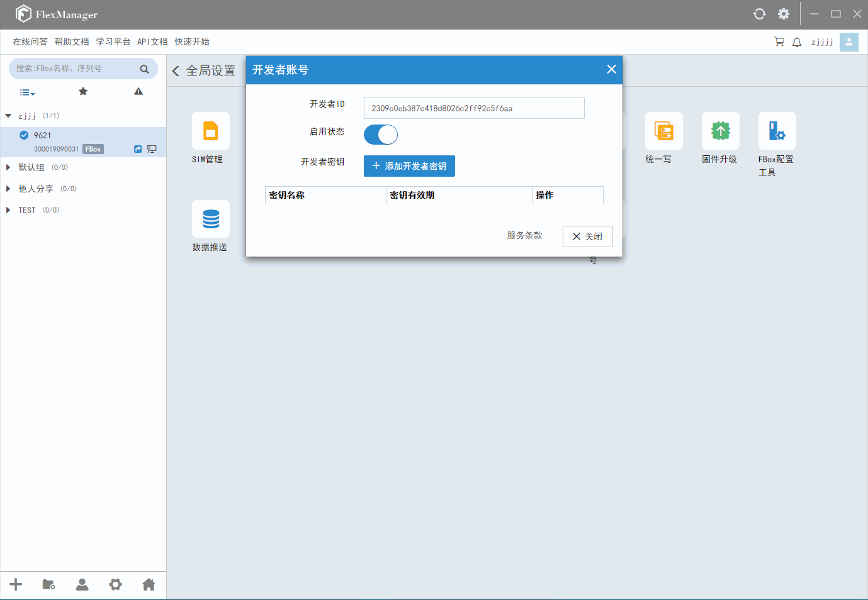This screenshot has height=600, width=868.
Task: Open the list view dropdown
Action: (27, 92)
